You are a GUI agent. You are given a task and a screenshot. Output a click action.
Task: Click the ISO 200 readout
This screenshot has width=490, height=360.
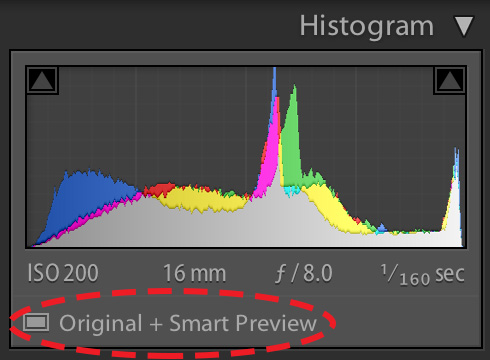pos(63,273)
